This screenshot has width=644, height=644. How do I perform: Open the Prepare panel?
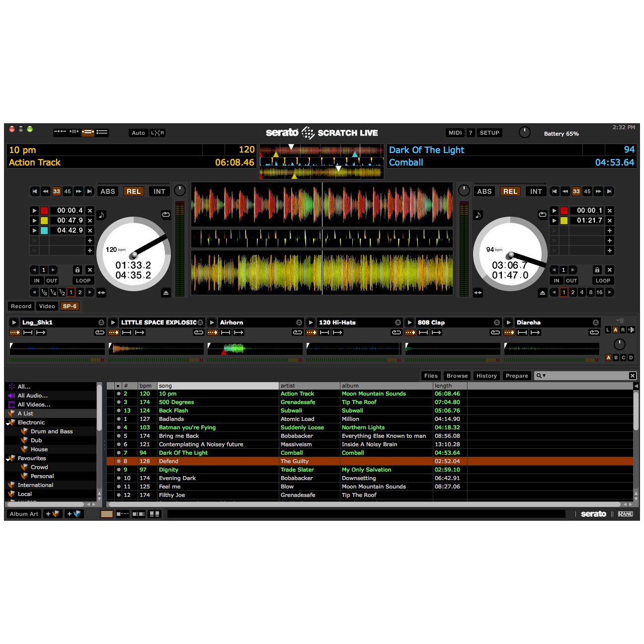pos(517,376)
